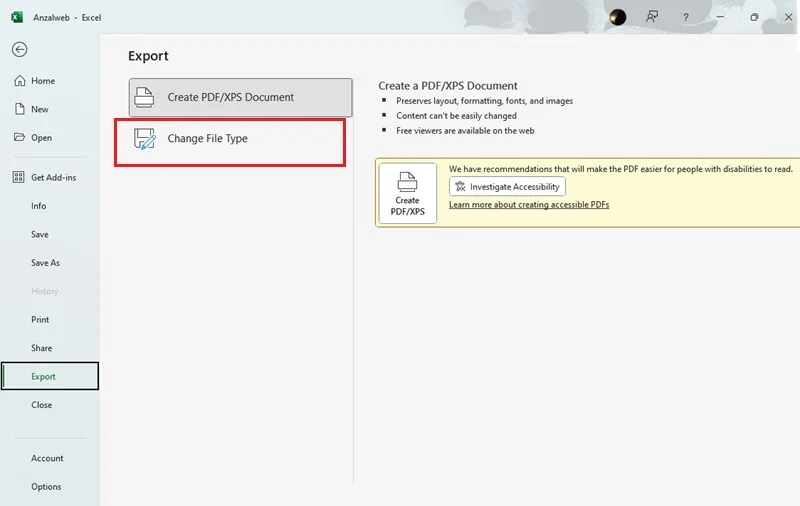Click the Change File Type pencil icon
This screenshot has width=800, height=506.
pyautogui.click(x=145, y=139)
